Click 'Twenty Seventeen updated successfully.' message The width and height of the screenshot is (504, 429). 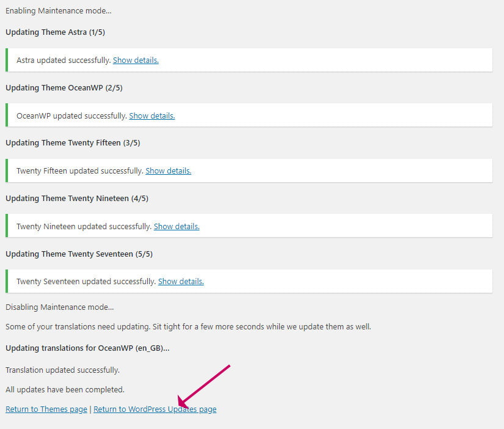tap(86, 281)
